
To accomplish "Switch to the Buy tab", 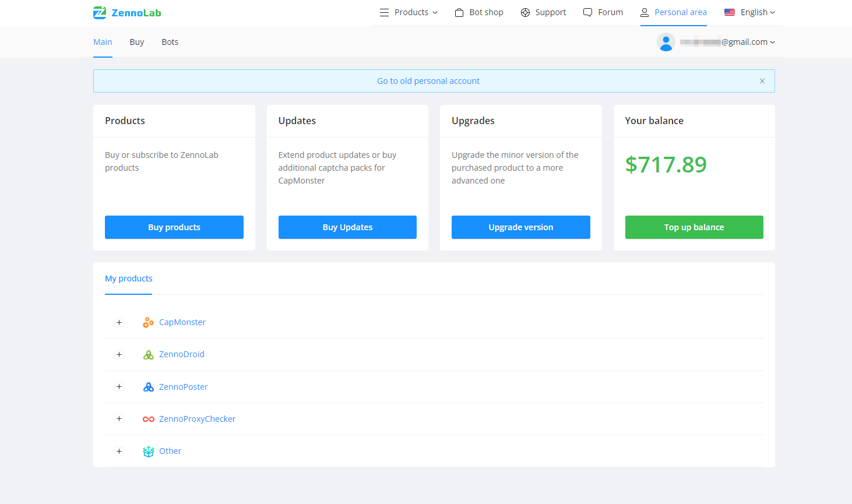I will [137, 42].
